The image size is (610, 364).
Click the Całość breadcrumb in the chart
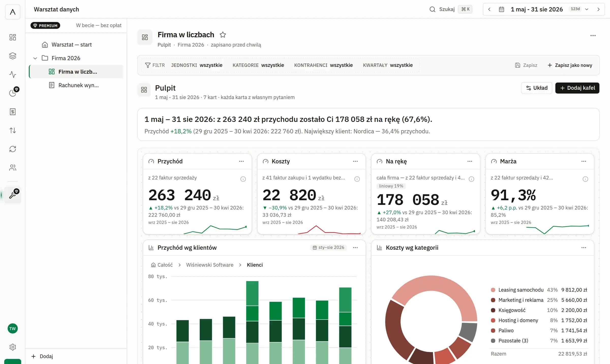click(162, 265)
